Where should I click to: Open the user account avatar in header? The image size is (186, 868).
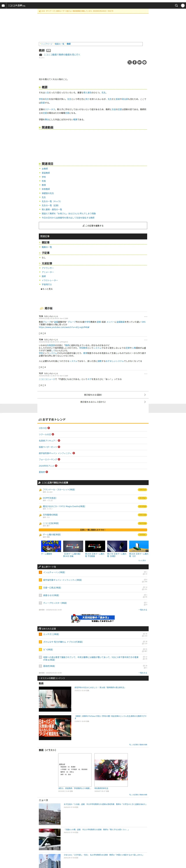coord(183,5)
